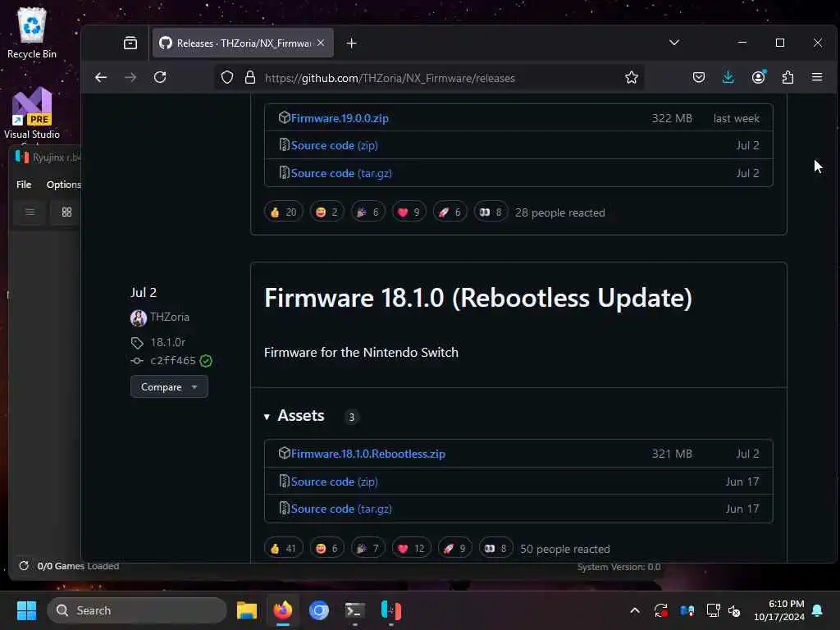
Task: Open the Windows Start menu
Action: [x=26, y=610]
